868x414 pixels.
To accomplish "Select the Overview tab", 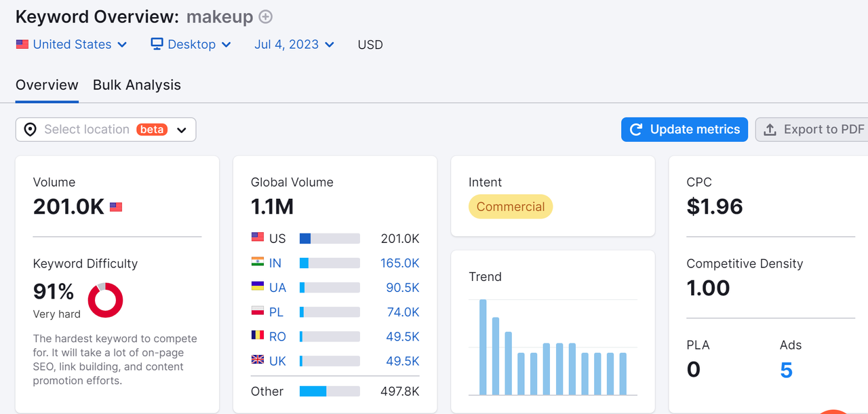I will (x=47, y=85).
